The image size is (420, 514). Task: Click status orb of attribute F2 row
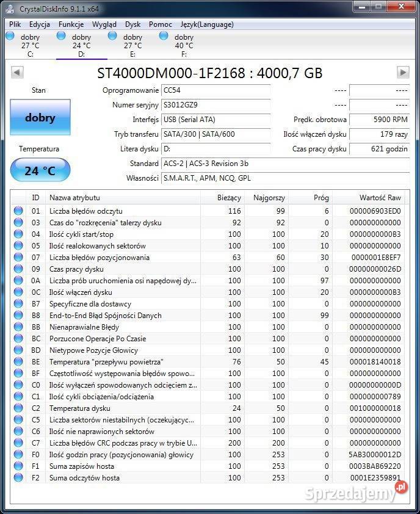[18, 477]
